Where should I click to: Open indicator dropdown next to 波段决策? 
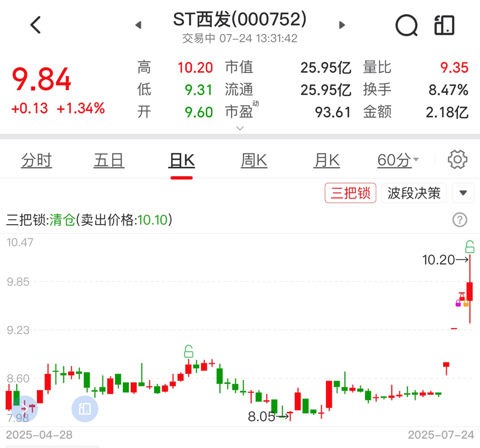[x=463, y=193]
